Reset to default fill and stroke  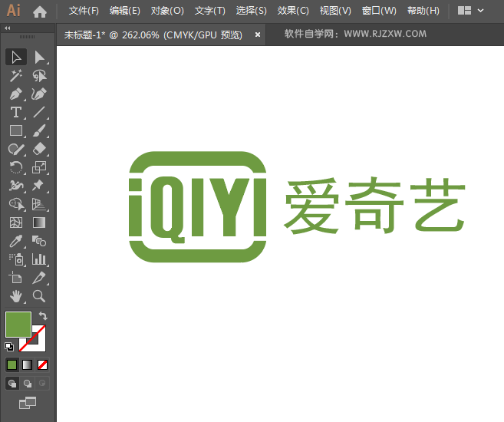(9, 347)
